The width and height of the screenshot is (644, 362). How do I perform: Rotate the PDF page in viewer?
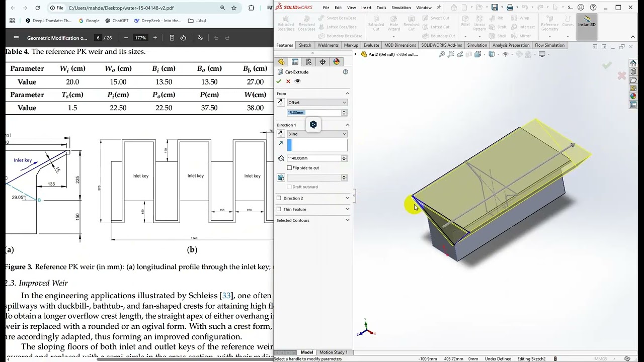pyautogui.click(x=183, y=38)
